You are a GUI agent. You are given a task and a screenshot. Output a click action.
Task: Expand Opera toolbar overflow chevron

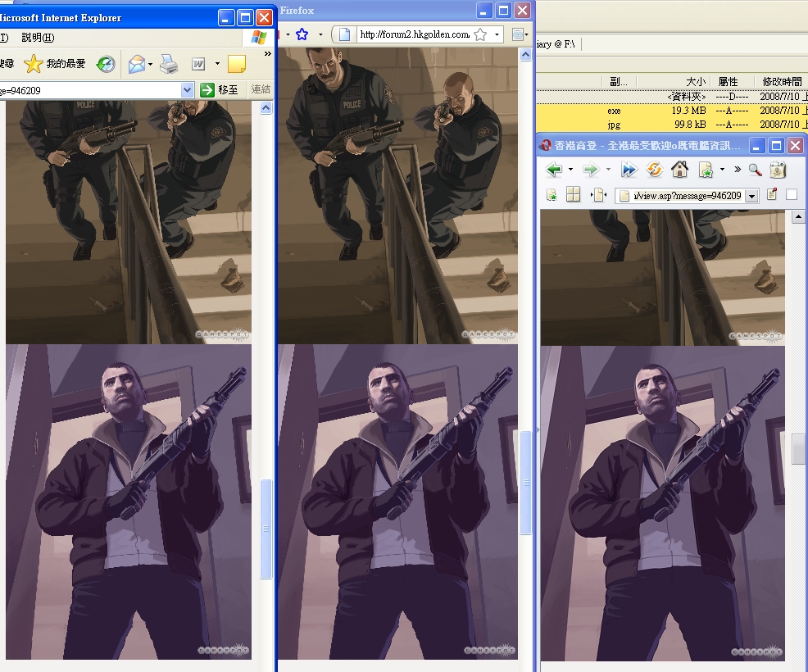(738, 169)
